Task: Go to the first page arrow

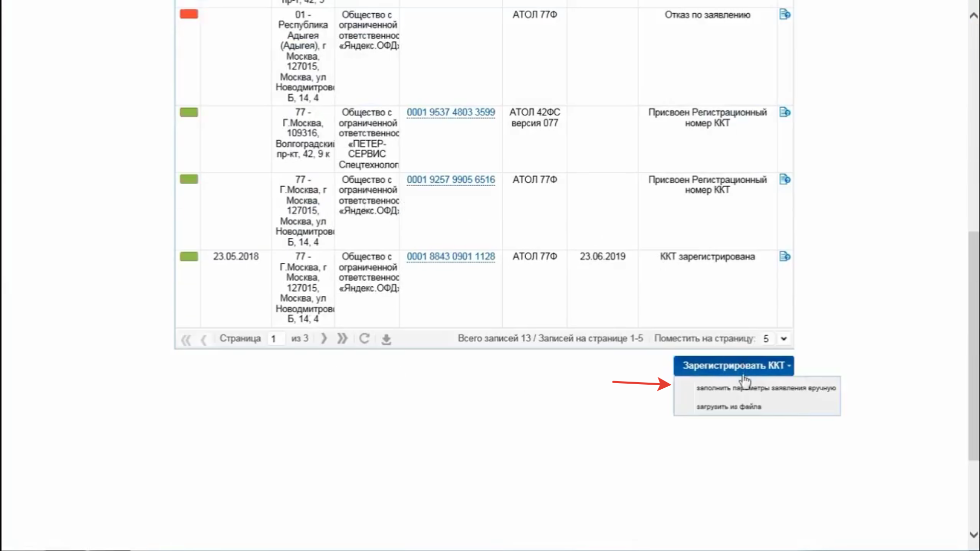Action: tap(186, 339)
